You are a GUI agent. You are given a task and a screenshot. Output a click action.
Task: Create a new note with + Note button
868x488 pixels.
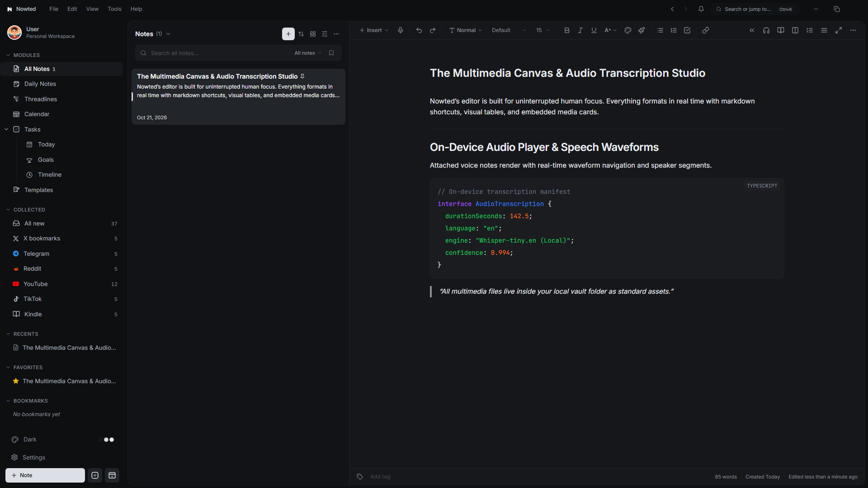[45, 475]
